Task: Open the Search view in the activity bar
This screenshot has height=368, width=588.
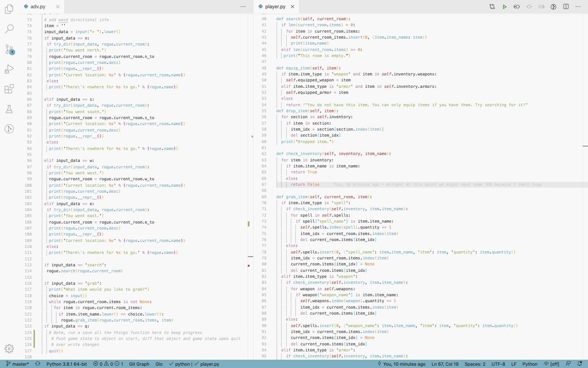Action: (9, 28)
